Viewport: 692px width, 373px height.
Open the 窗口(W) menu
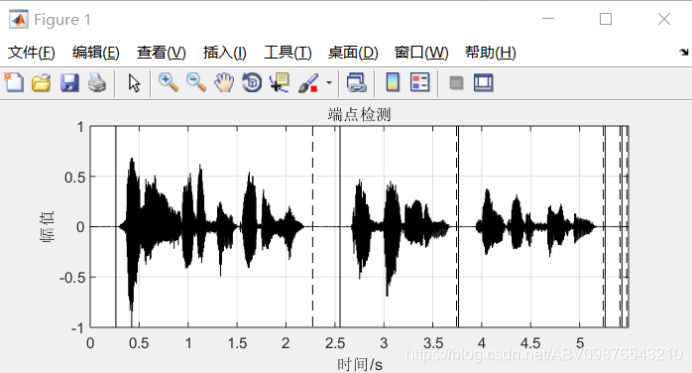pyautogui.click(x=421, y=53)
